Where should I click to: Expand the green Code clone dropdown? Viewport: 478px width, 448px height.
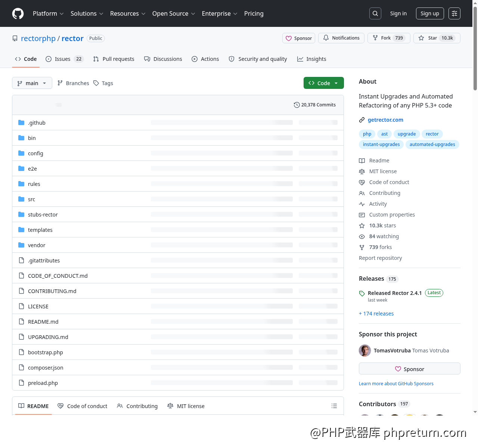[x=324, y=83]
